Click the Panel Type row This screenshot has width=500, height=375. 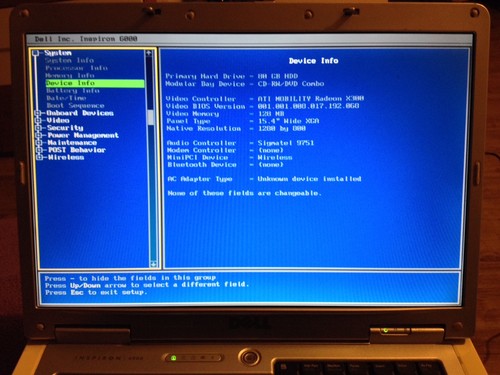pyautogui.click(x=243, y=121)
